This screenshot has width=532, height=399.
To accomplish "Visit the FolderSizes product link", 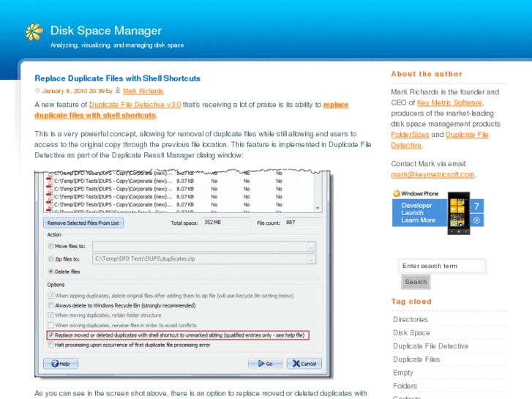I will pos(410,135).
